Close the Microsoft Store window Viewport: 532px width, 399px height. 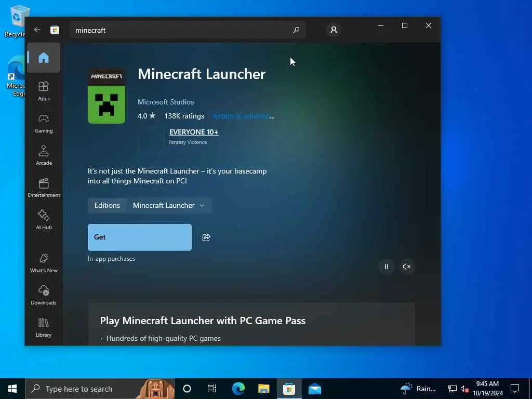[x=429, y=26]
